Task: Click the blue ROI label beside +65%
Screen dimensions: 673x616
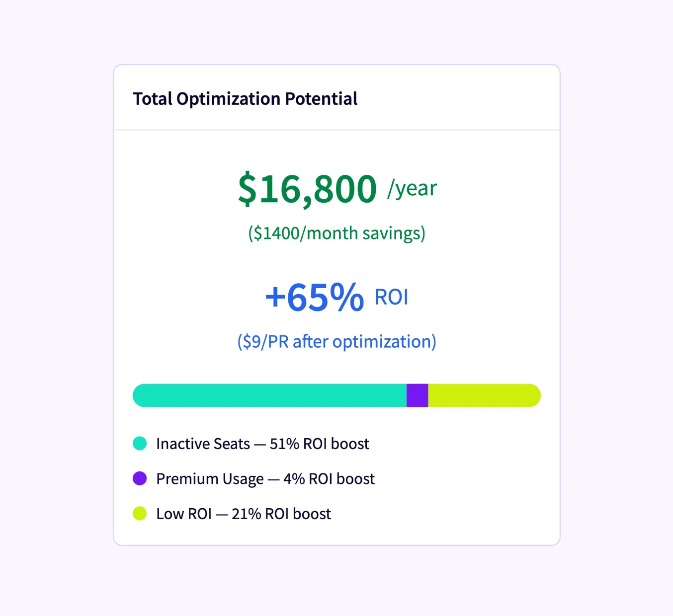Action: 391,298
